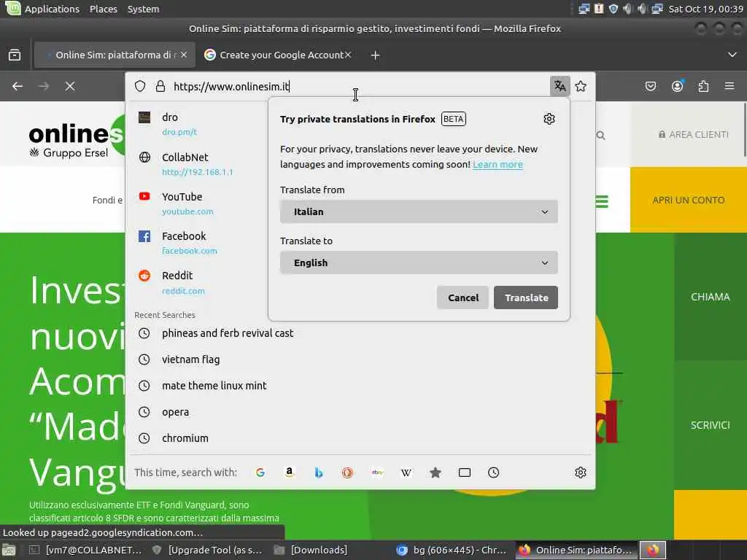The width and height of the screenshot is (747, 560).
Task: Open the Downloads taskbar item
Action: [311, 550]
